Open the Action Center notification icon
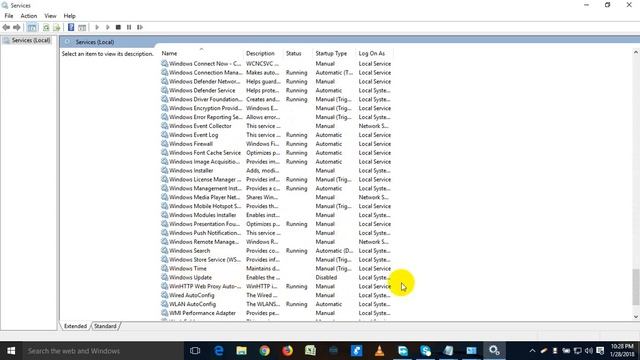Image resolution: width=640 pixels, height=360 pixels. pos(600,351)
